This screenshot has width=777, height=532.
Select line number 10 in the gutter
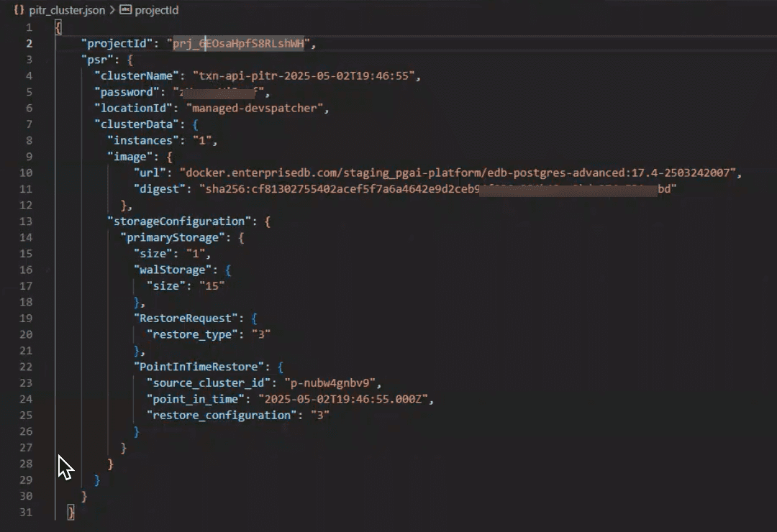(26, 173)
